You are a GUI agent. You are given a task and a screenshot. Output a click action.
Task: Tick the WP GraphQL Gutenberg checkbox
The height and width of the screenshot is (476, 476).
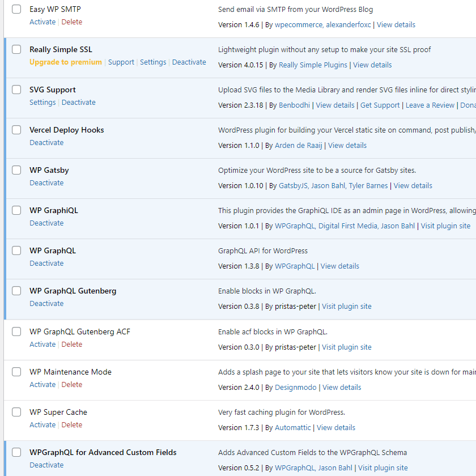click(x=16, y=291)
